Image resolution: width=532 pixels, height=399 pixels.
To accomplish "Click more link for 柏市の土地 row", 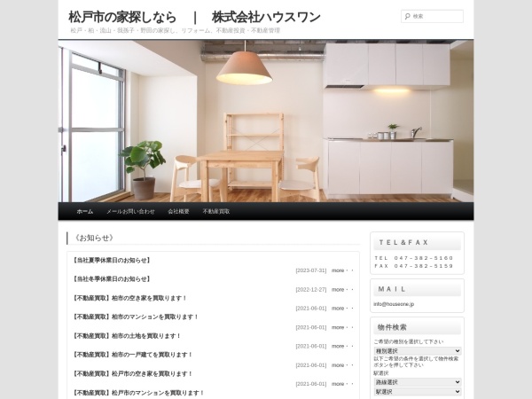I will click(342, 346).
